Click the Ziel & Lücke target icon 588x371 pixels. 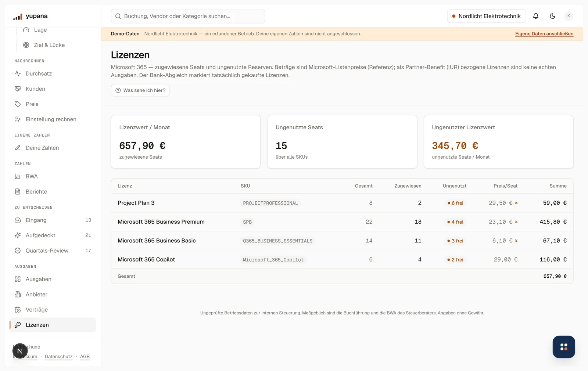pyautogui.click(x=26, y=45)
